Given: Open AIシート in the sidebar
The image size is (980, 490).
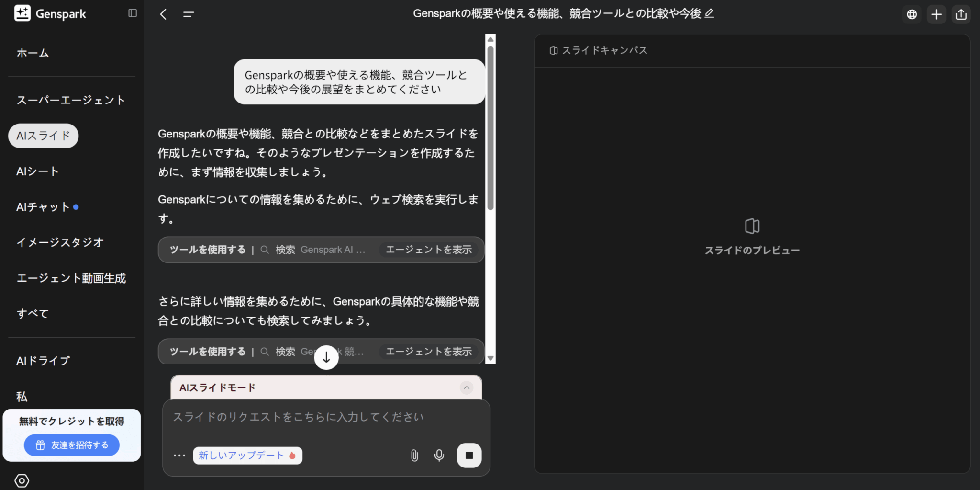Looking at the screenshot, I should pyautogui.click(x=37, y=171).
